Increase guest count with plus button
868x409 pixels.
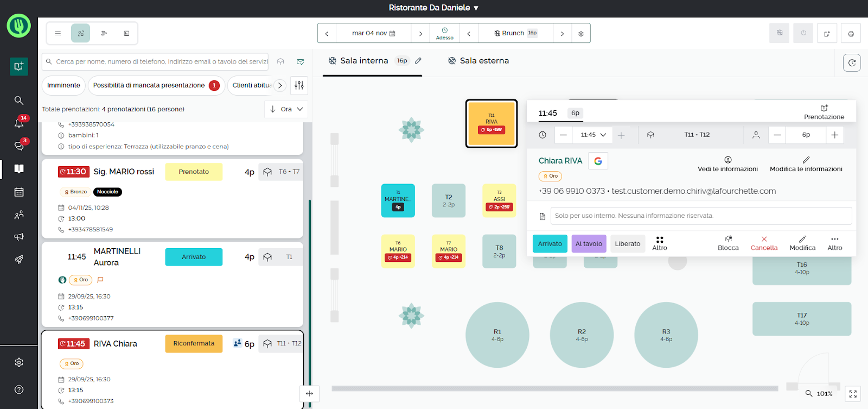(x=834, y=135)
